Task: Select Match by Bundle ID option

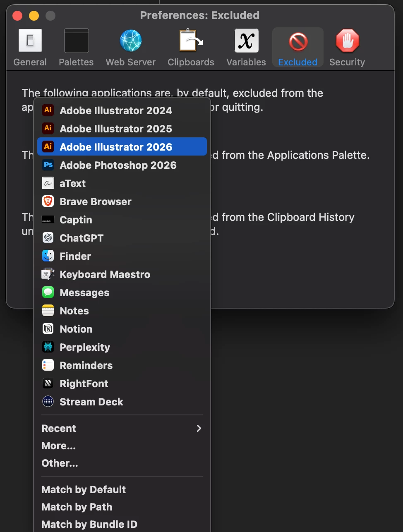Action: 122,524
